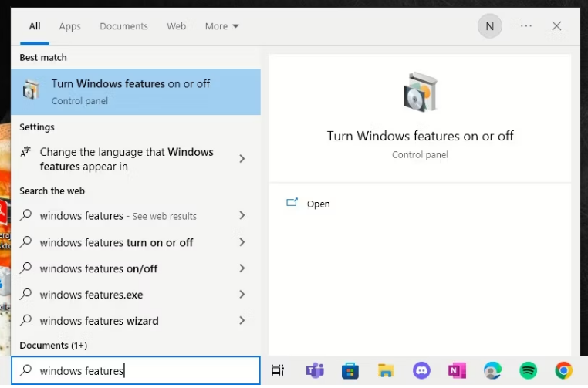Viewport: 588px width, 388px height.
Task: Switch to the Documents tab
Action: (123, 26)
